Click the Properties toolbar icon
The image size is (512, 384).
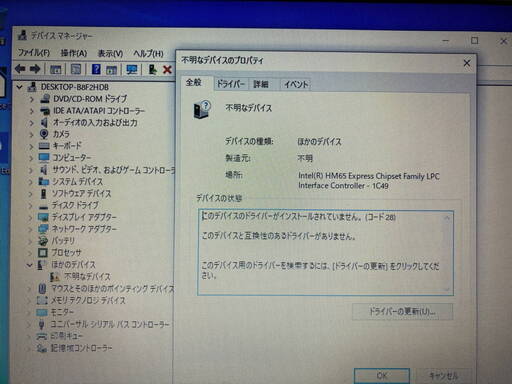click(76, 69)
